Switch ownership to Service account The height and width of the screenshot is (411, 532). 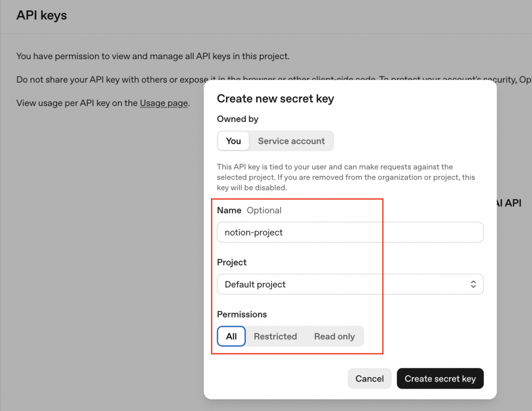[291, 141]
